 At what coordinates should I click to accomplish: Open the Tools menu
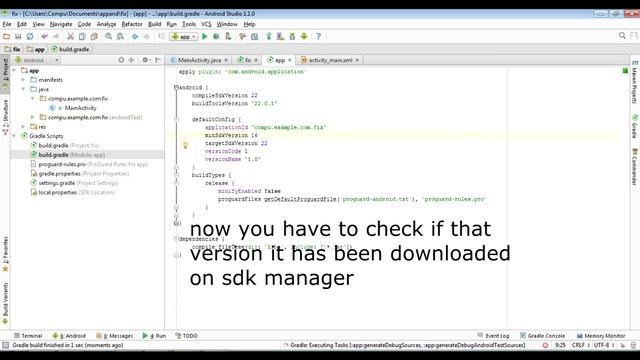[189, 24]
